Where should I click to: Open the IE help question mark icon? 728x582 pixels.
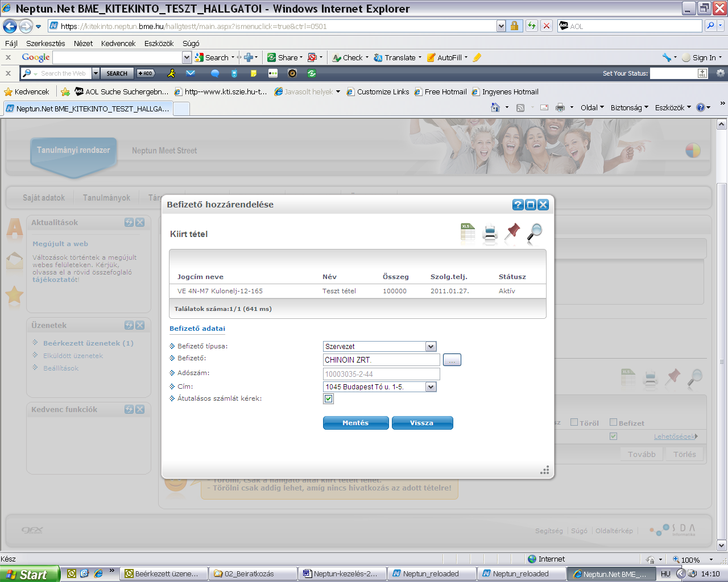pyautogui.click(x=701, y=107)
